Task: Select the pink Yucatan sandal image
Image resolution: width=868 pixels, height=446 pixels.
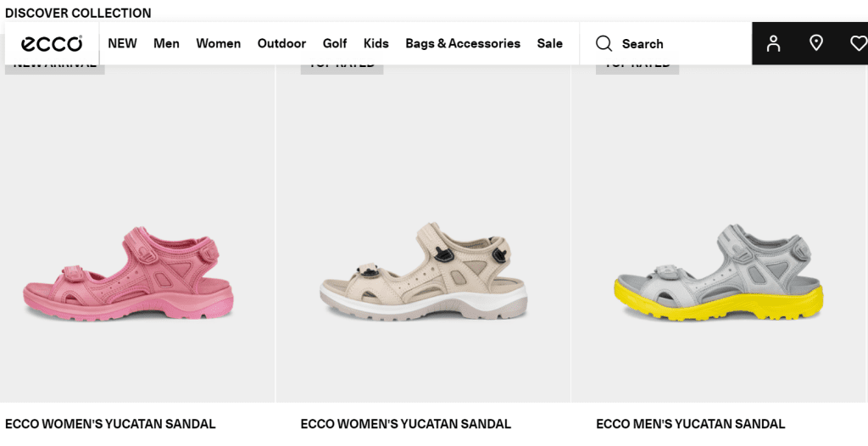Action: [x=129, y=274]
